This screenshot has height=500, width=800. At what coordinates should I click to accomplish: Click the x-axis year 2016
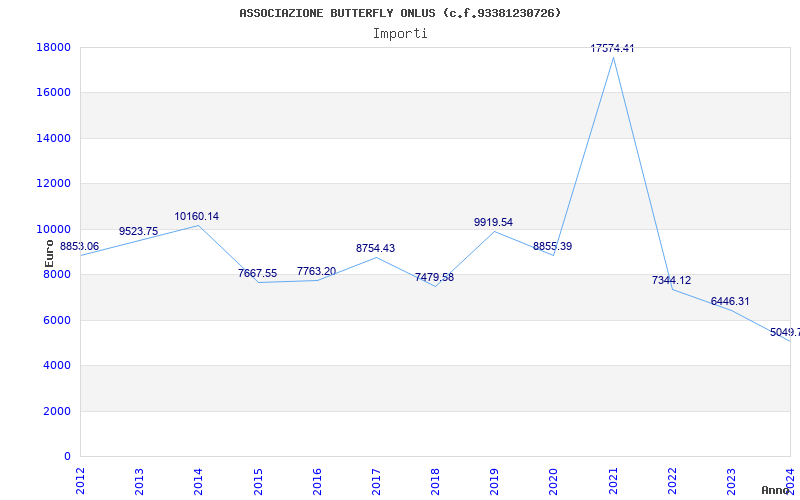317,481
